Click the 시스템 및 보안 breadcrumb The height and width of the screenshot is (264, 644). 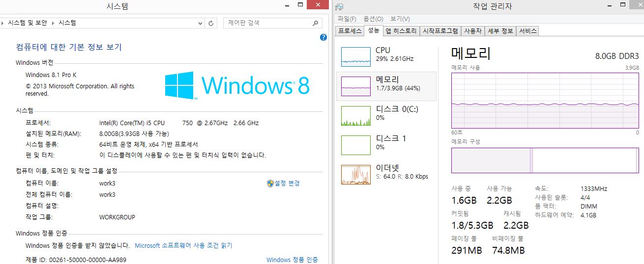click(28, 23)
